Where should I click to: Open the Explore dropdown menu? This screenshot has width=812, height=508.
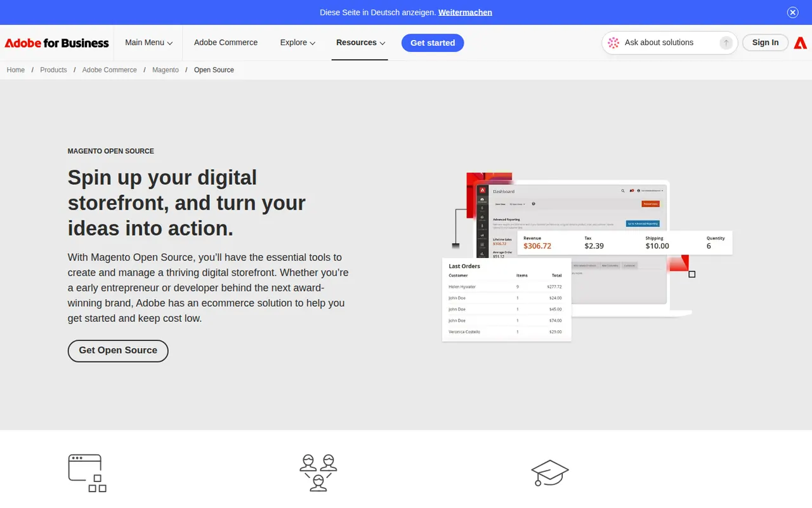tap(298, 43)
